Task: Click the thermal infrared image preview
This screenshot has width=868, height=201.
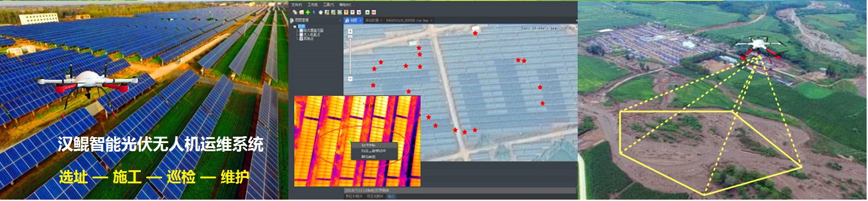Action: pyautogui.click(x=357, y=141)
